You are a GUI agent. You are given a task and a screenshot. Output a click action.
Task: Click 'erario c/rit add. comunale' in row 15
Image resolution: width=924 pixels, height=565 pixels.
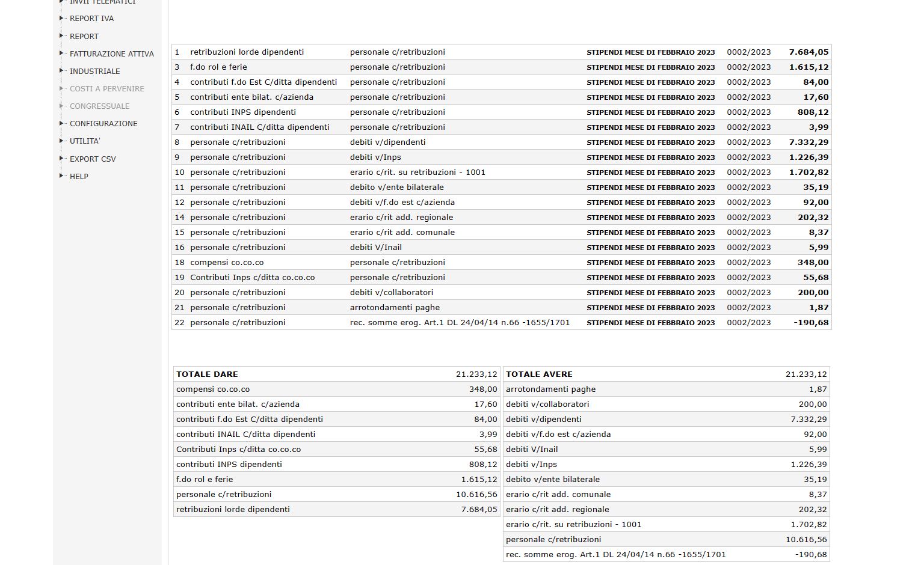pyautogui.click(x=402, y=232)
